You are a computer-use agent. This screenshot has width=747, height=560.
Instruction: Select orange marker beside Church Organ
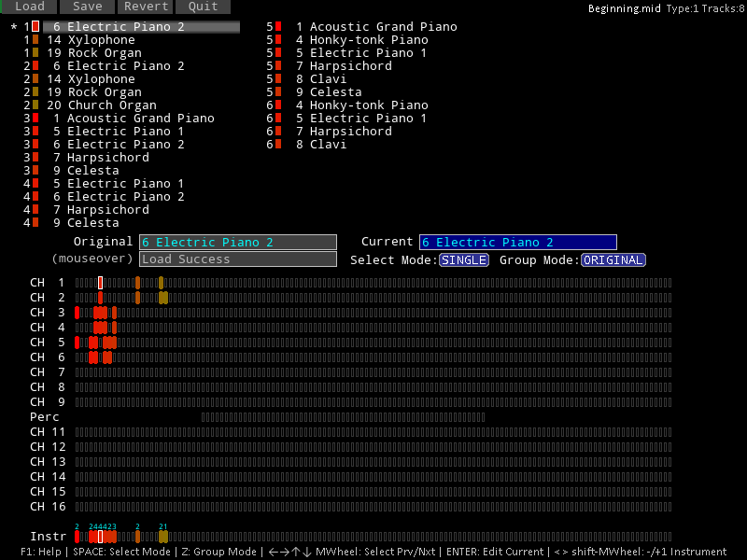point(35,105)
